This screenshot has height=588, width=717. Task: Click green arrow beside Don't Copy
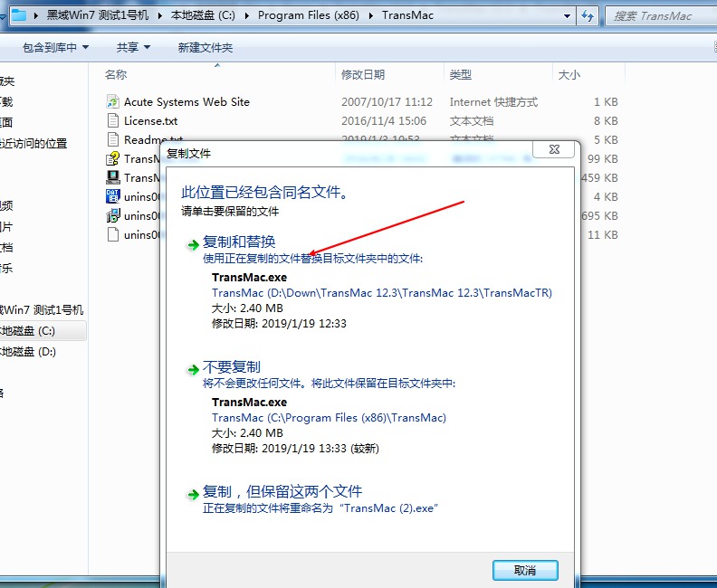(x=193, y=370)
